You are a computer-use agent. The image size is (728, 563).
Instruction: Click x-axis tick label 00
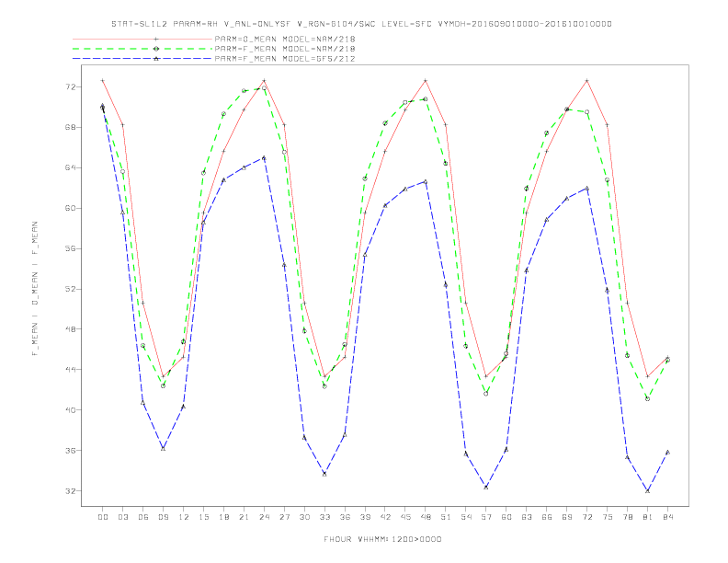[103, 517]
